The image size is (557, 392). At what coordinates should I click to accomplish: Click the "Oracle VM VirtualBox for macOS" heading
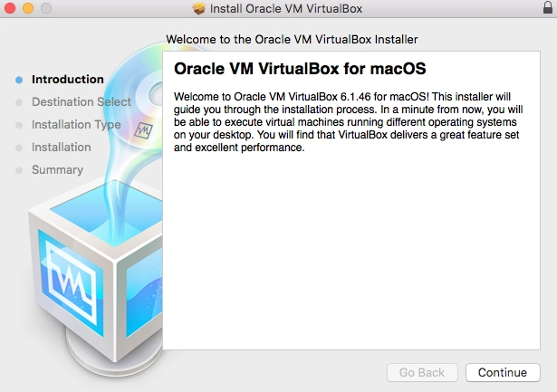pyautogui.click(x=299, y=69)
